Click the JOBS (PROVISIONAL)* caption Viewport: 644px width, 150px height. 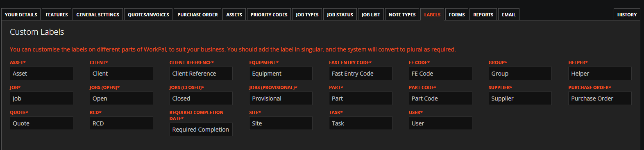273,87
